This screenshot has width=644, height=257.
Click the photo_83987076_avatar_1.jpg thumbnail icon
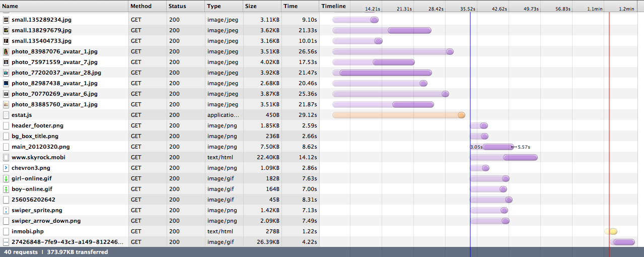pos(6,51)
